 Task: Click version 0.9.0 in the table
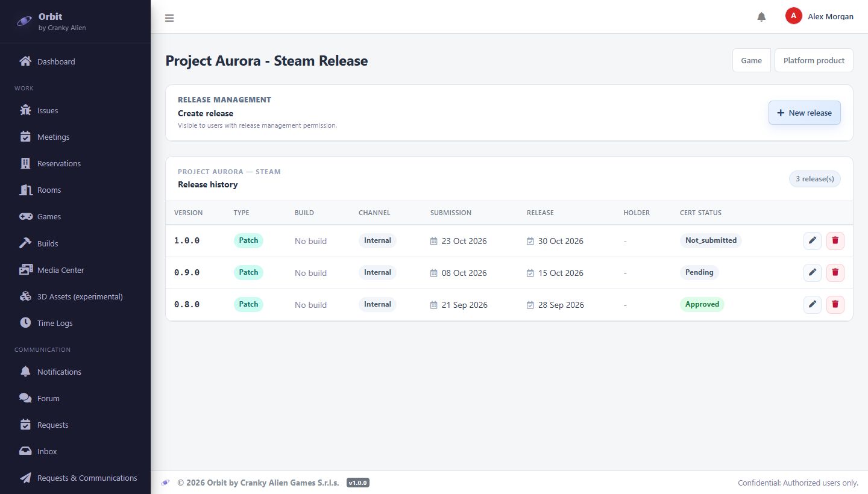coord(187,272)
